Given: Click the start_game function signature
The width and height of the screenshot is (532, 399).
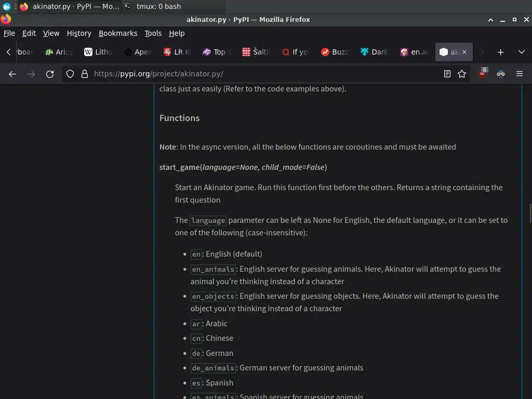Looking at the screenshot, I should tap(243, 167).
